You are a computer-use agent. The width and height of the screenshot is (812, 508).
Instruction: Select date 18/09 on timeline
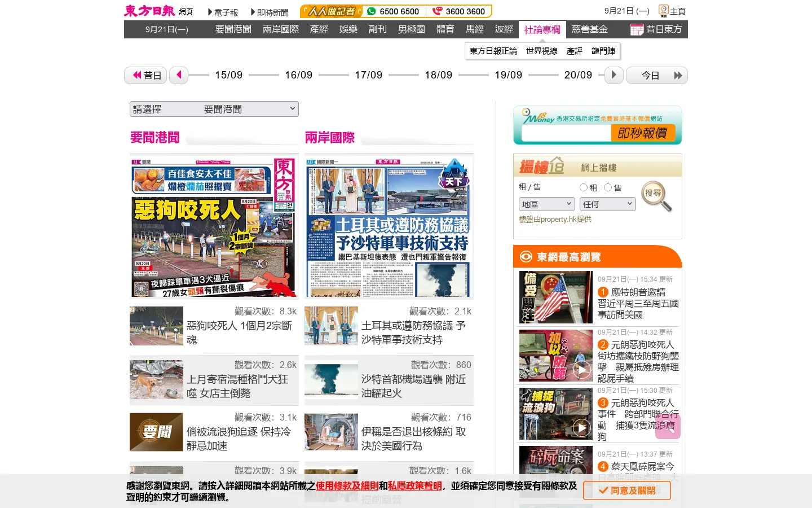[439, 75]
